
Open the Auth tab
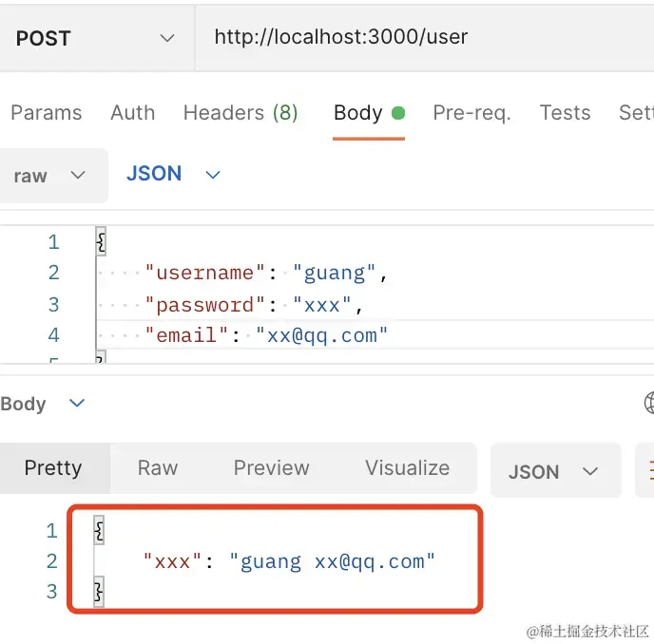click(132, 113)
